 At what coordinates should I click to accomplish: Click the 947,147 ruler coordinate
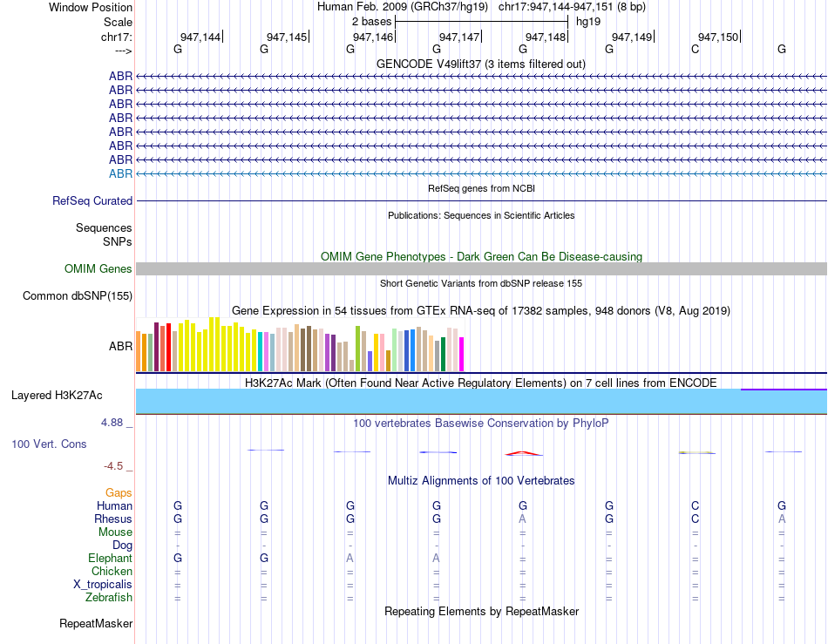459,37
